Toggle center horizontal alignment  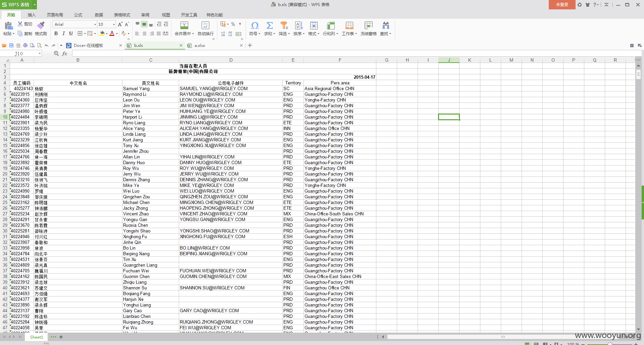point(145,34)
